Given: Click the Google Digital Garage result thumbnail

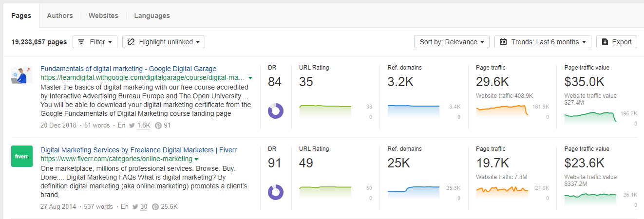Looking at the screenshot, I should click(x=22, y=75).
